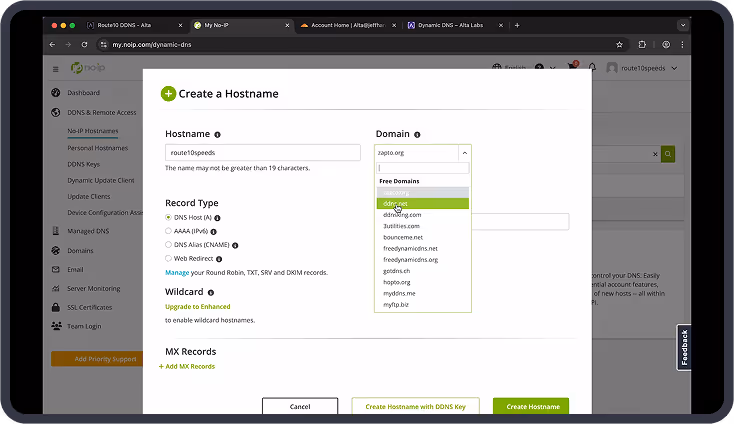Go back in browser history
The image size is (734, 424).
click(x=52, y=44)
